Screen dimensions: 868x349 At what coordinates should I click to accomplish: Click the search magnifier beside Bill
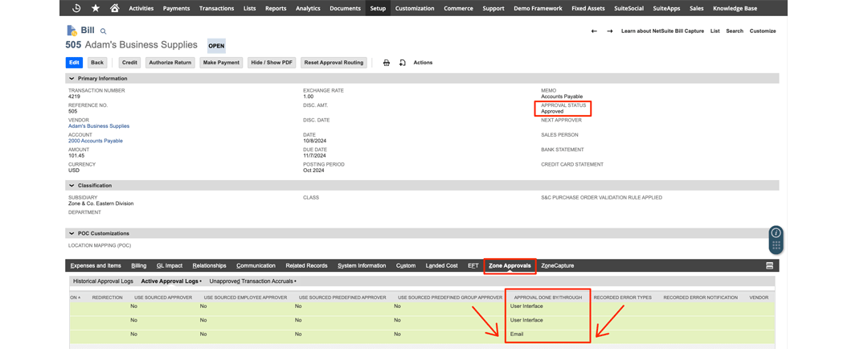[x=103, y=31]
